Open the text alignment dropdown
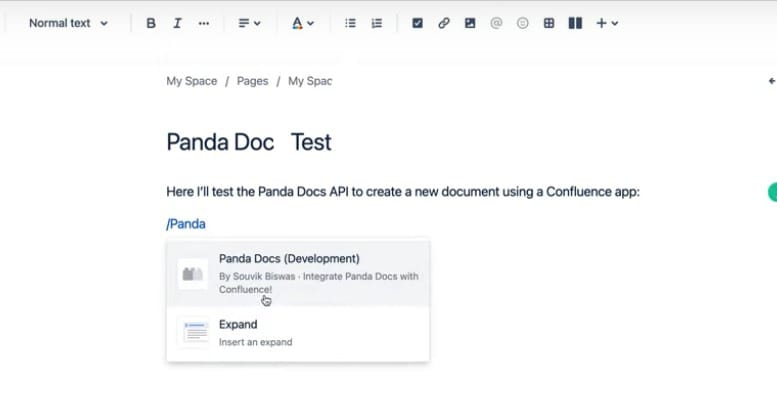 click(x=249, y=23)
